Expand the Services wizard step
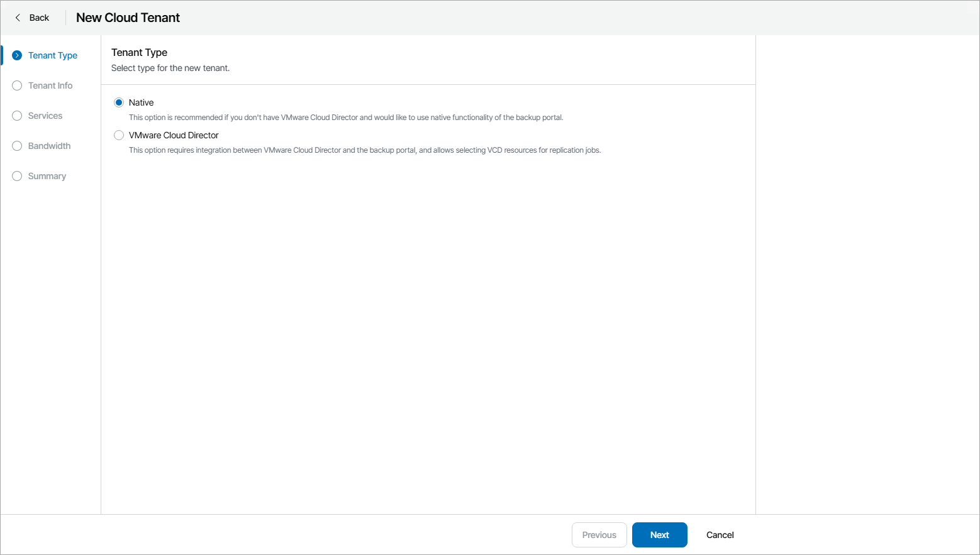 coord(45,116)
